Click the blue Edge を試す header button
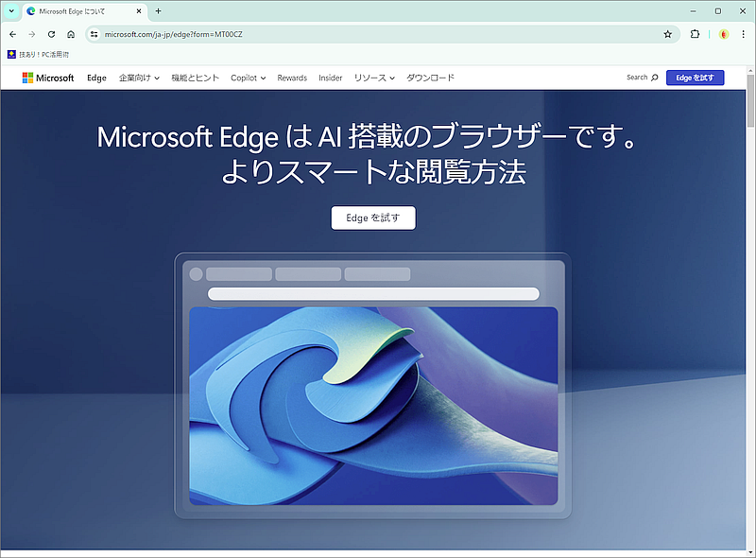 tap(695, 78)
